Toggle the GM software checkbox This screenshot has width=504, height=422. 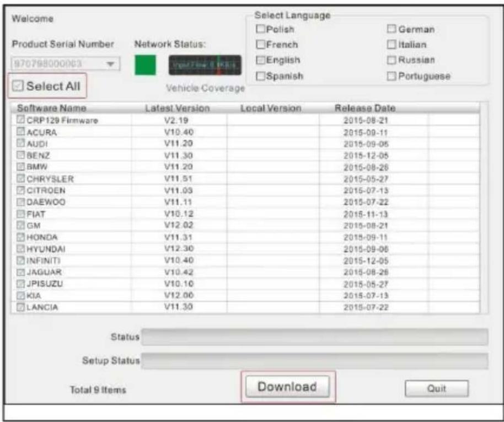coord(20,225)
